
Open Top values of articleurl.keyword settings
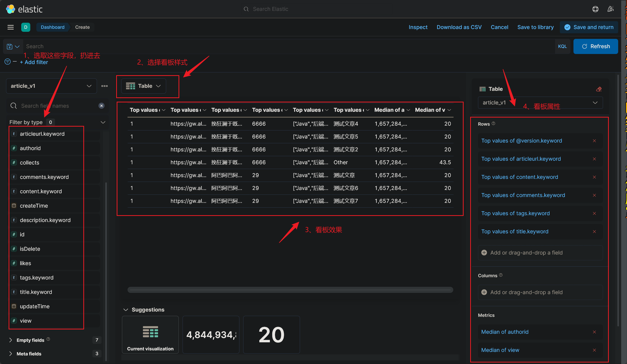[521, 159]
